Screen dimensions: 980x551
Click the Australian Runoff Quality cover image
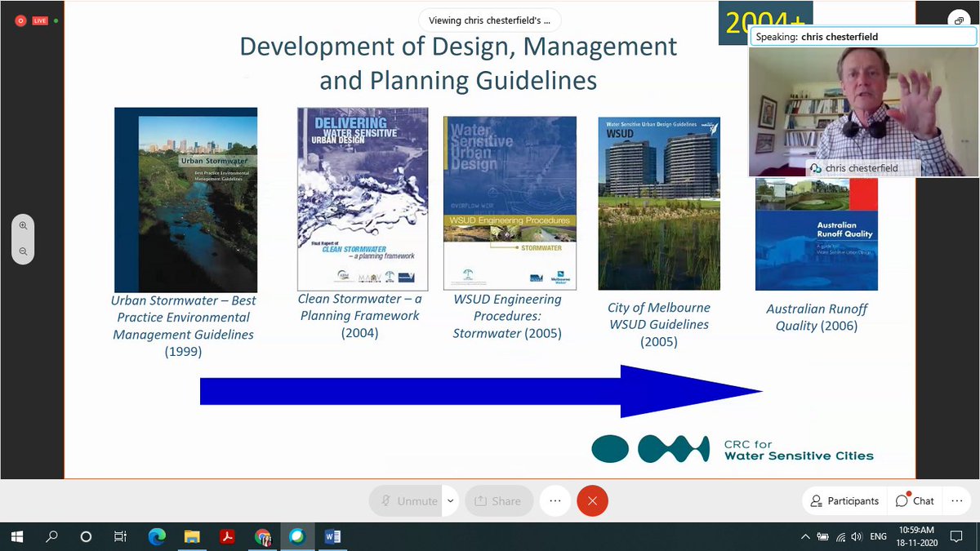tap(817, 234)
